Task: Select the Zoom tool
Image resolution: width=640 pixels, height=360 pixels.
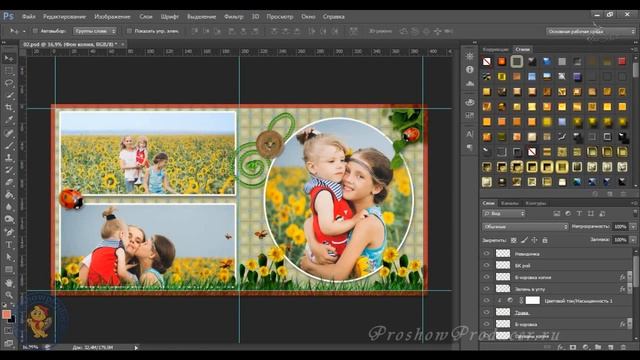Action: tap(9, 295)
